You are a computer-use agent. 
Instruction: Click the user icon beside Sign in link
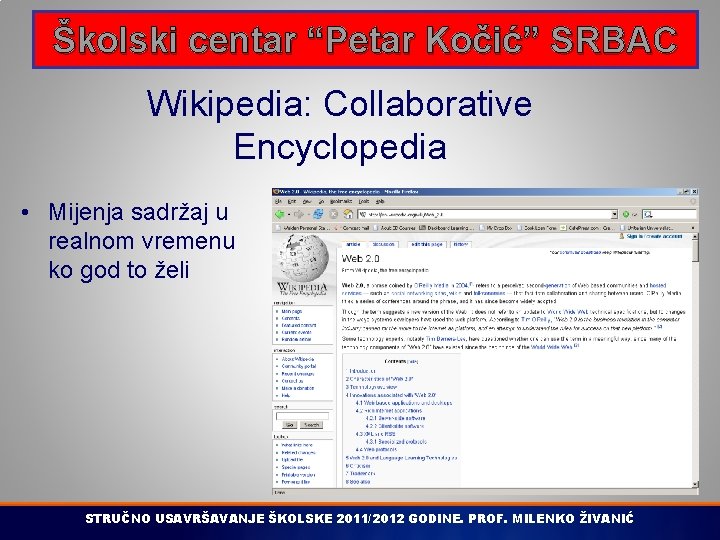click(622, 236)
